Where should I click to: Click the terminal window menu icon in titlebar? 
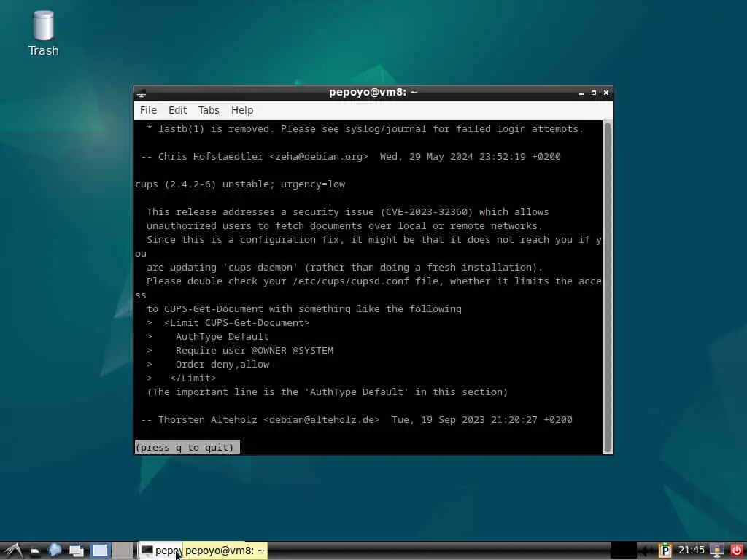(141, 93)
